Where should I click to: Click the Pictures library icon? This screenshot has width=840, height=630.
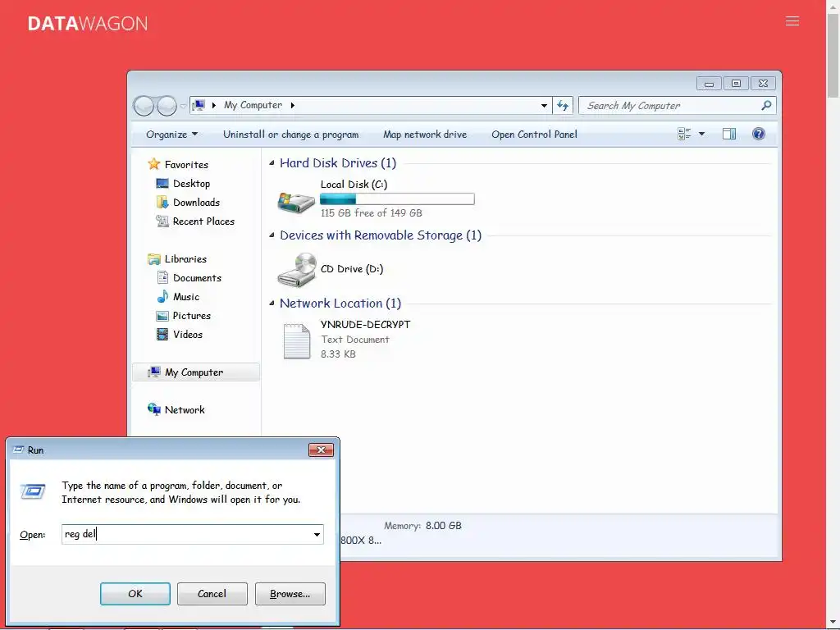coord(162,316)
